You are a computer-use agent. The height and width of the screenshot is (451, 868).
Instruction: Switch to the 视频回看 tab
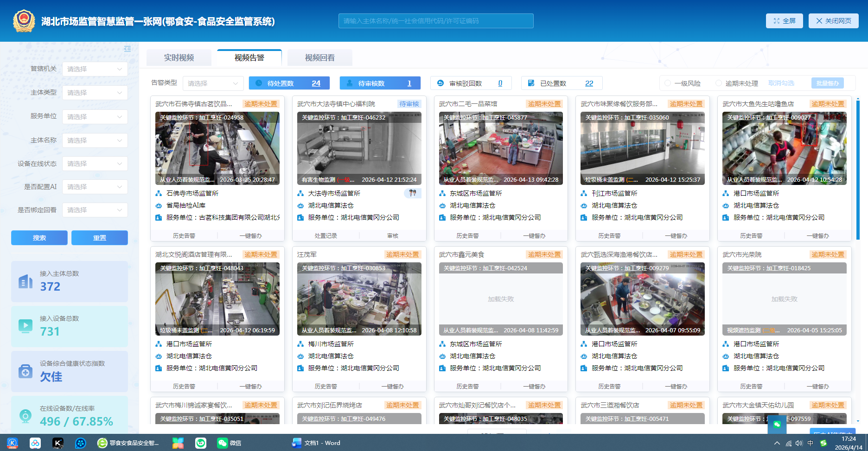pyautogui.click(x=319, y=58)
